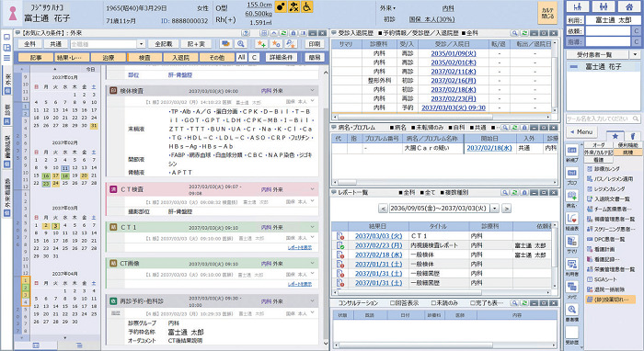Click the seated-person icon in the top right panel
Image resolution: width=644 pixels, height=351 pixels.
(578, 6)
